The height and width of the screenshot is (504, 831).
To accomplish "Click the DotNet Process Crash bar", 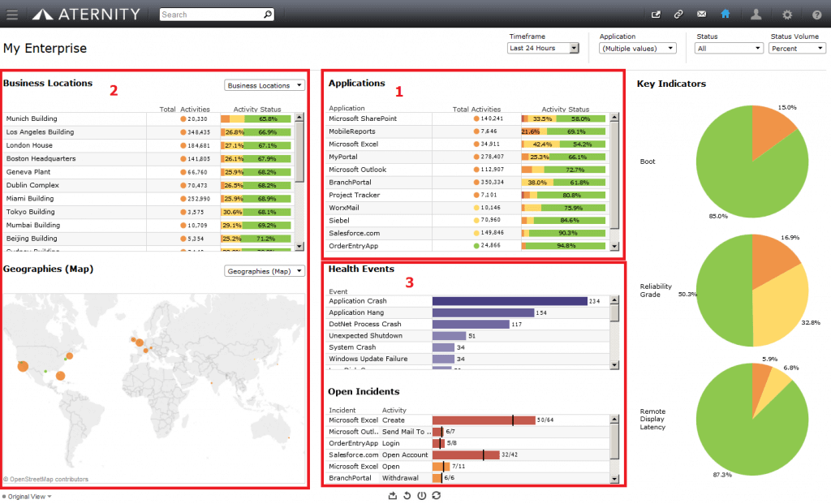I will 471,325.
